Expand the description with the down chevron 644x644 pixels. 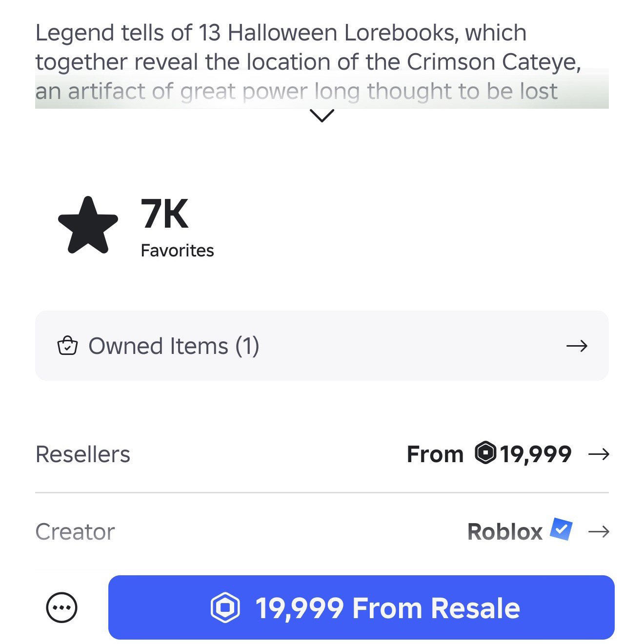coord(322,116)
